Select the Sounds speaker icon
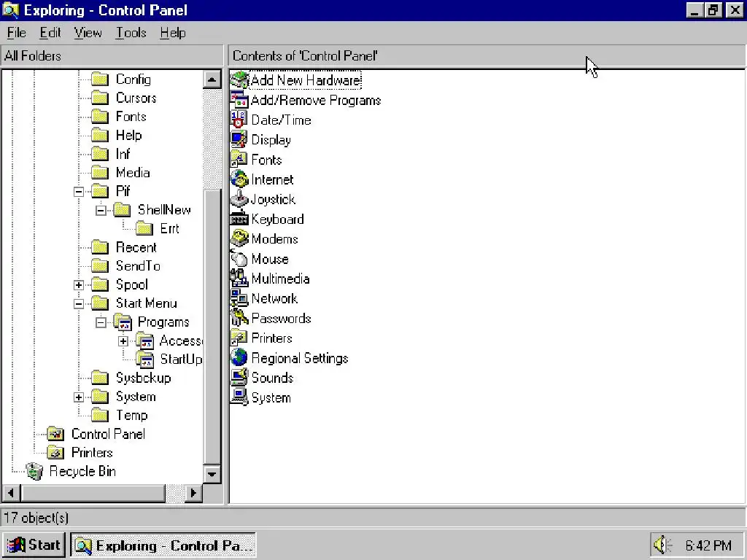Viewport: 747px width, 560px height. pos(239,378)
